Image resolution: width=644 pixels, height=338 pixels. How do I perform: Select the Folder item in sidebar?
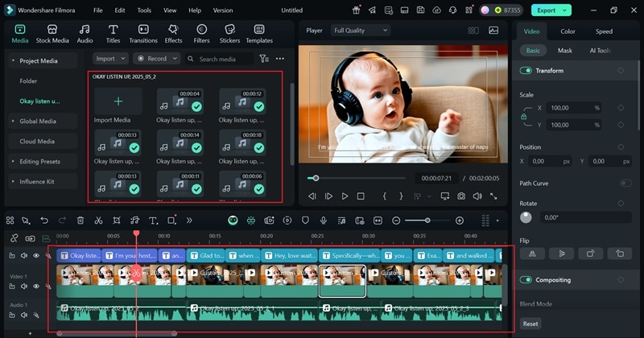[x=28, y=81]
